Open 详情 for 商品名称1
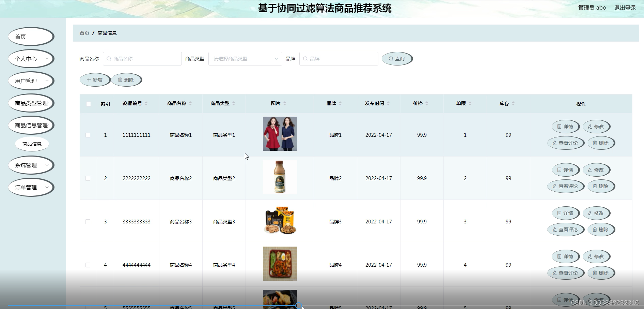 (x=566, y=127)
